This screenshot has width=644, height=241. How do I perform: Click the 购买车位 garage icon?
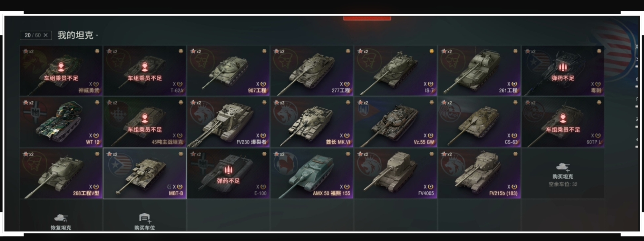(x=145, y=218)
